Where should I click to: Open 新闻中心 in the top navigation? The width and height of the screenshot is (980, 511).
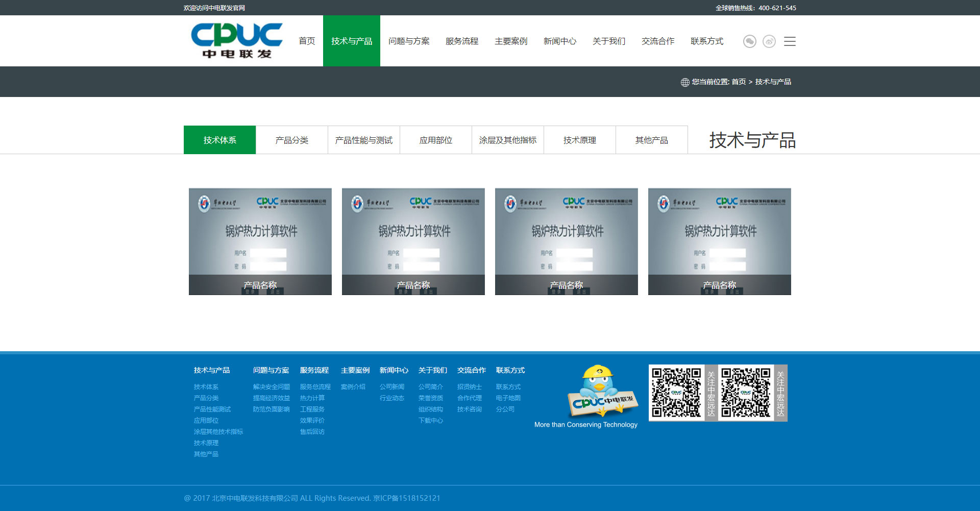(x=559, y=41)
